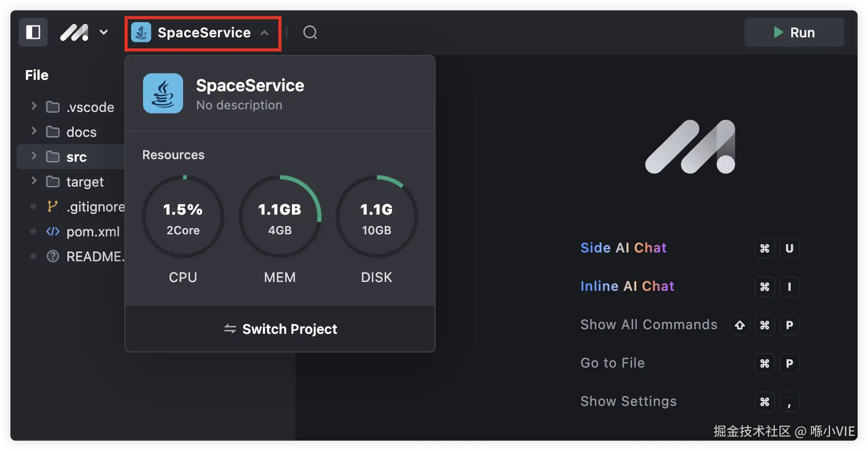The width and height of the screenshot is (868, 451).
Task: Expand the docs folder
Action: coord(34,132)
